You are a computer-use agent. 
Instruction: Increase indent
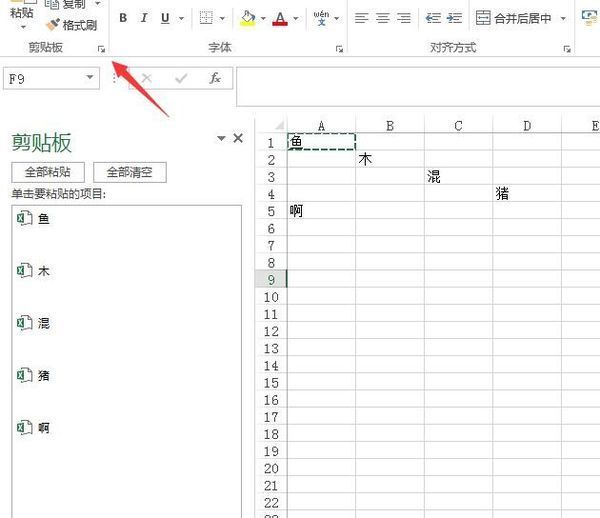454,18
